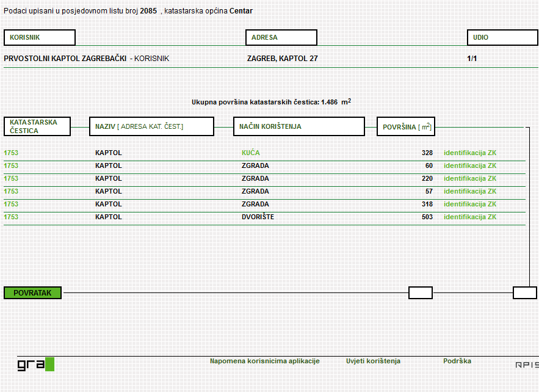Click the NAČIN KORIŠTENJA column header

tap(298, 126)
